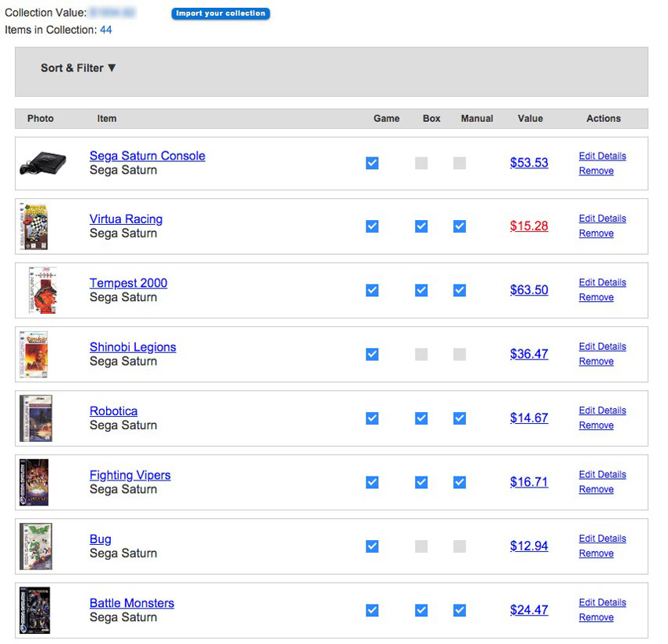Open the $63.50 value link
Viewport: 668px width, 644px height.
point(529,290)
